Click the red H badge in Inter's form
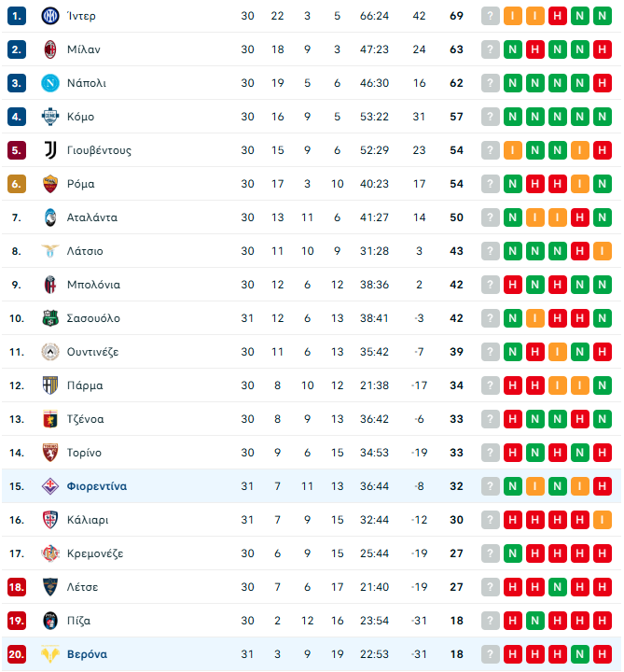 [558, 16]
